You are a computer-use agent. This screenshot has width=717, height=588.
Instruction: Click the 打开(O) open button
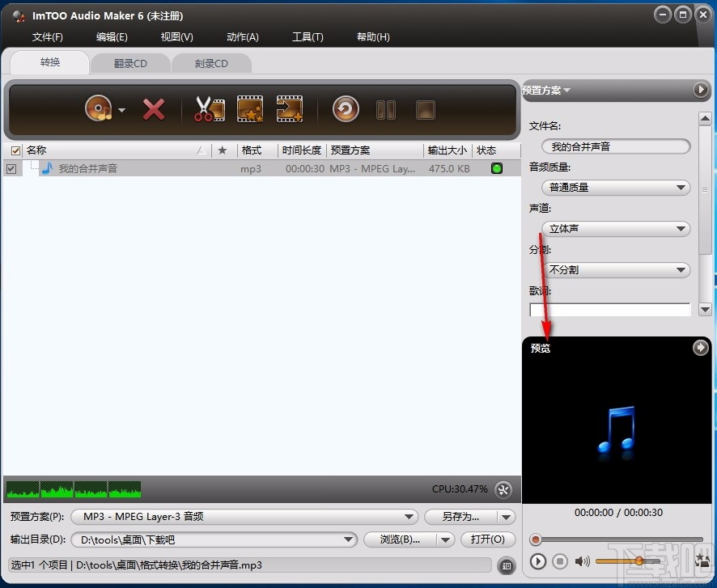tap(488, 539)
